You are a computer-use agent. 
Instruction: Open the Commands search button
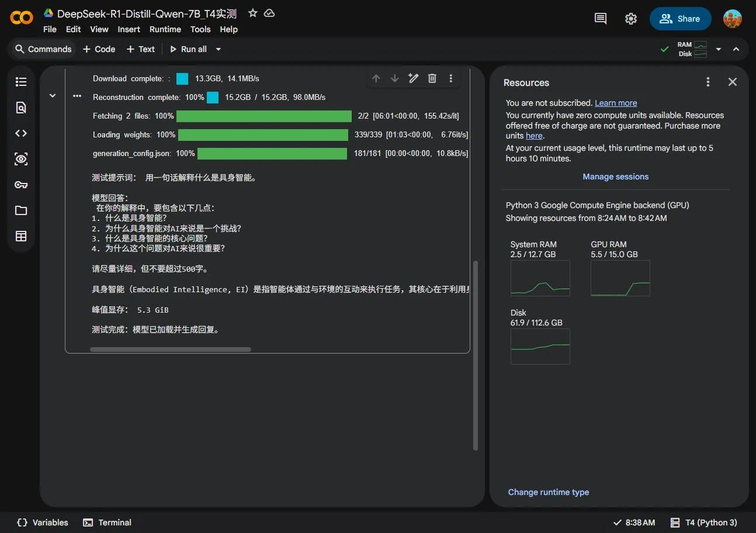click(43, 49)
